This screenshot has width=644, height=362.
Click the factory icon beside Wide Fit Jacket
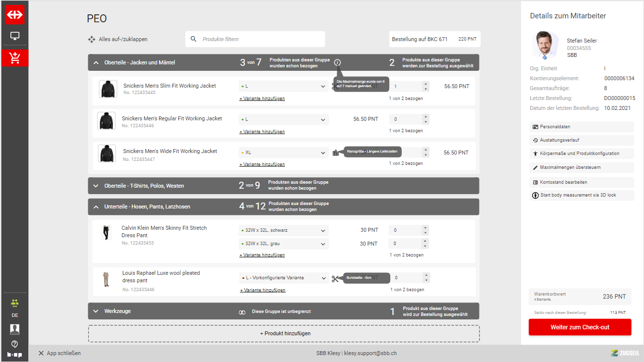coord(336,153)
